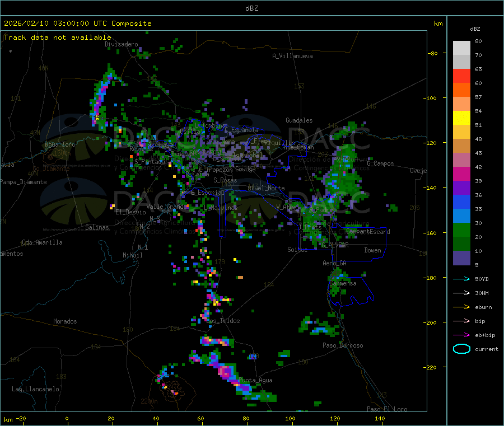The width and height of the screenshot is (504, 426).
Task: Click the 'Paso_El_Loro' map label
Action: coord(388,409)
